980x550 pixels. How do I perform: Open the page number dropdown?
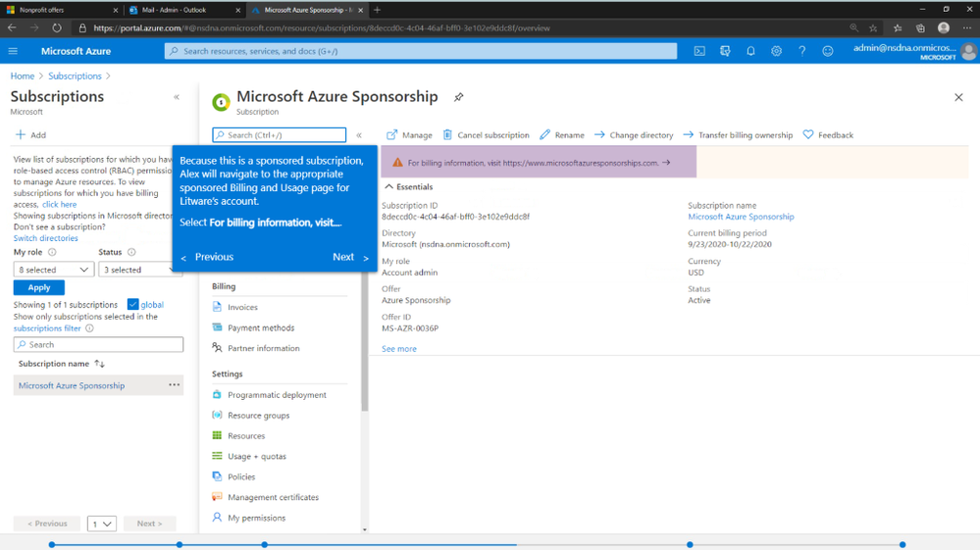[x=102, y=524]
